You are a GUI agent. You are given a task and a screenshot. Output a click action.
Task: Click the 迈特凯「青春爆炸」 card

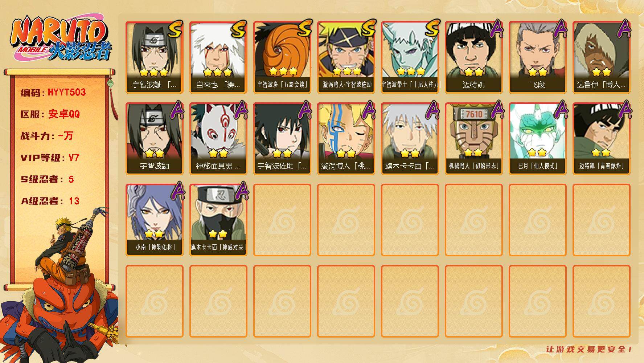(601, 139)
